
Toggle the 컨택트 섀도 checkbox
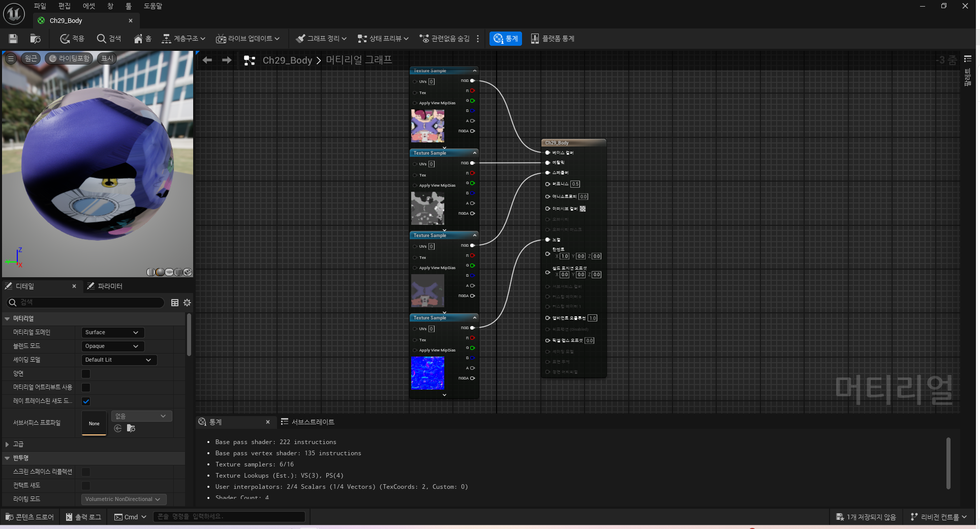(86, 486)
